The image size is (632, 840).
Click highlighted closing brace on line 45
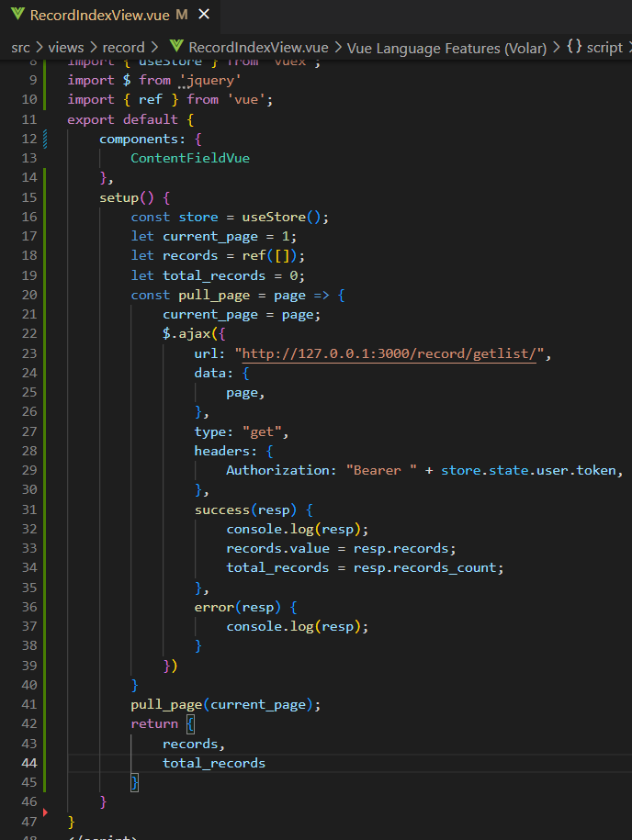(x=134, y=783)
